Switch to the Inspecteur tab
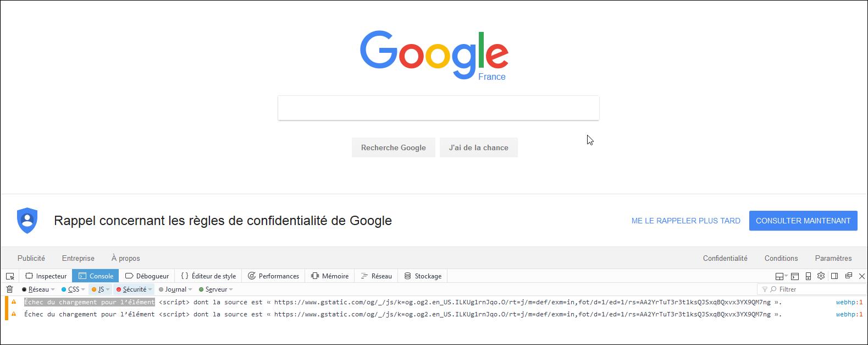The width and height of the screenshot is (868, 345). 46,276
